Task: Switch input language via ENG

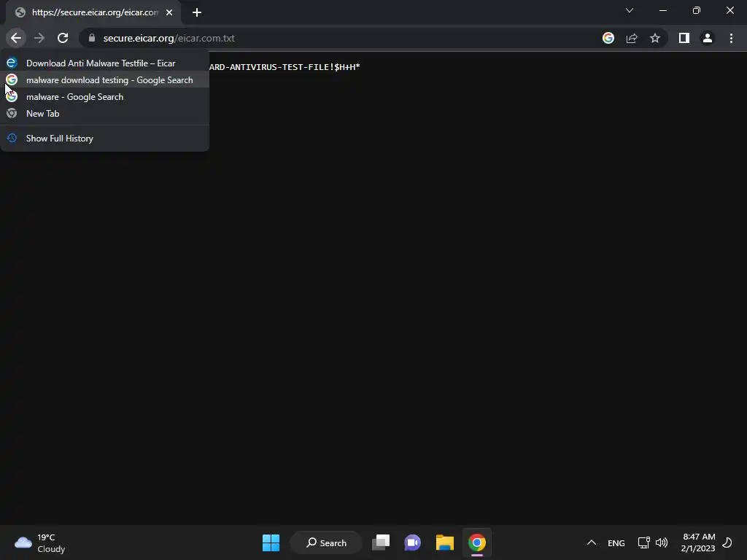Action: click(616, 542)
